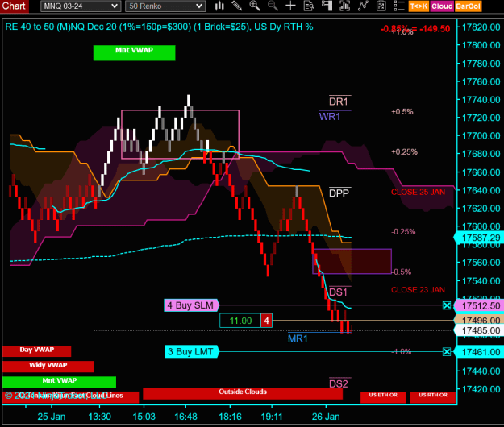Open the data box icon
Screen dimensions: 504x427
(309, 6)
